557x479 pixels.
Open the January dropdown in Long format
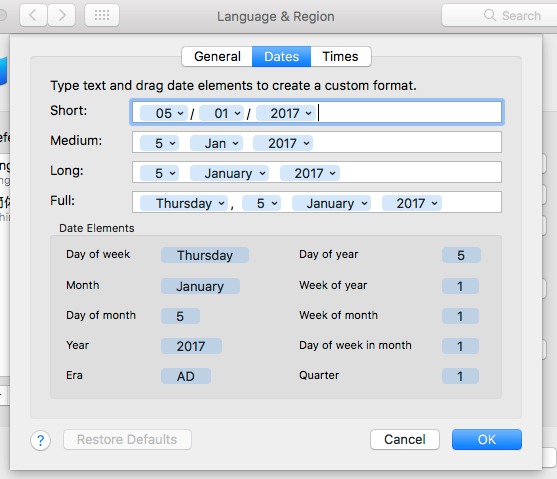(229, 173)
